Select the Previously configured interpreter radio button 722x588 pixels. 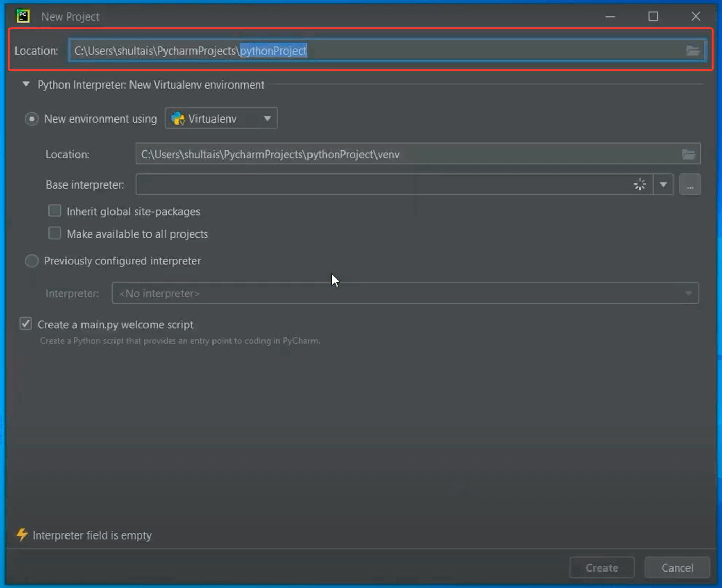click(x=31, y=261)
